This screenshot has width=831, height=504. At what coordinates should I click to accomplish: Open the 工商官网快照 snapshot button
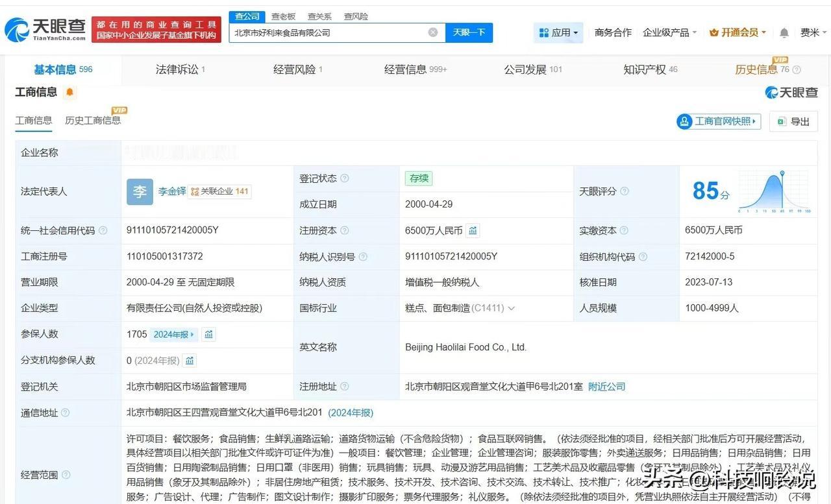point(719,121)
